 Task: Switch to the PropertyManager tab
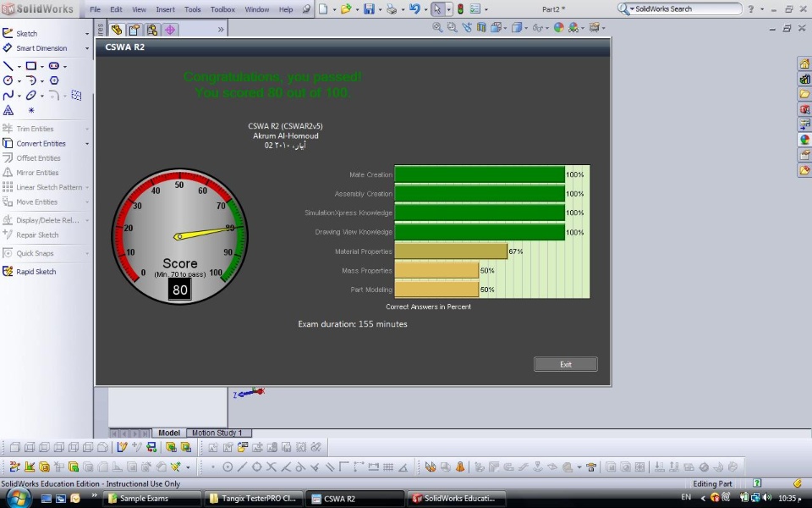[x=134, y=30]
